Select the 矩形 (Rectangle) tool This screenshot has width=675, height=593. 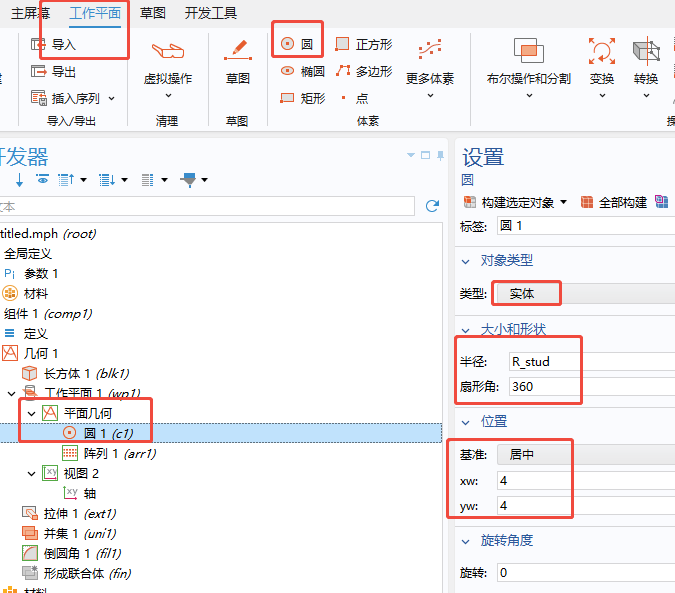302,98
